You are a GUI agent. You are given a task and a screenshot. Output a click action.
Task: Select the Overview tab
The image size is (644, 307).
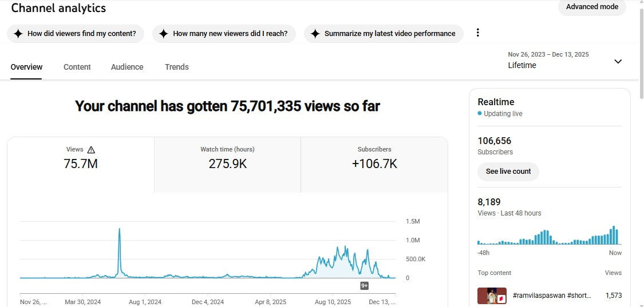[x=26, y=67]
